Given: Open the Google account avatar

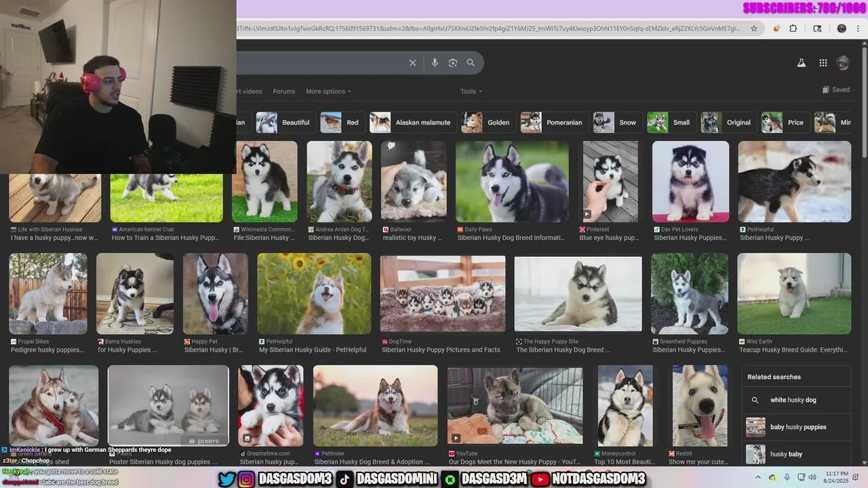Looking at the screenshot, I should 843,63.
